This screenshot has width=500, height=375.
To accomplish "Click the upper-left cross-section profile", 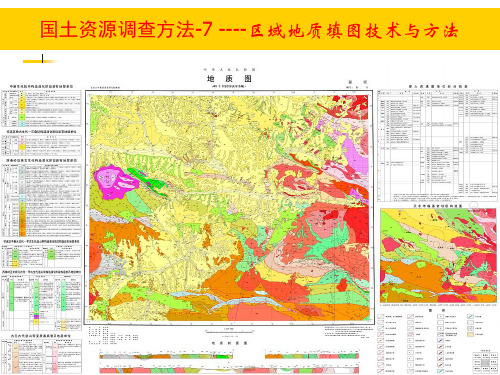I will pyautogui.click(x=166, y=356).
